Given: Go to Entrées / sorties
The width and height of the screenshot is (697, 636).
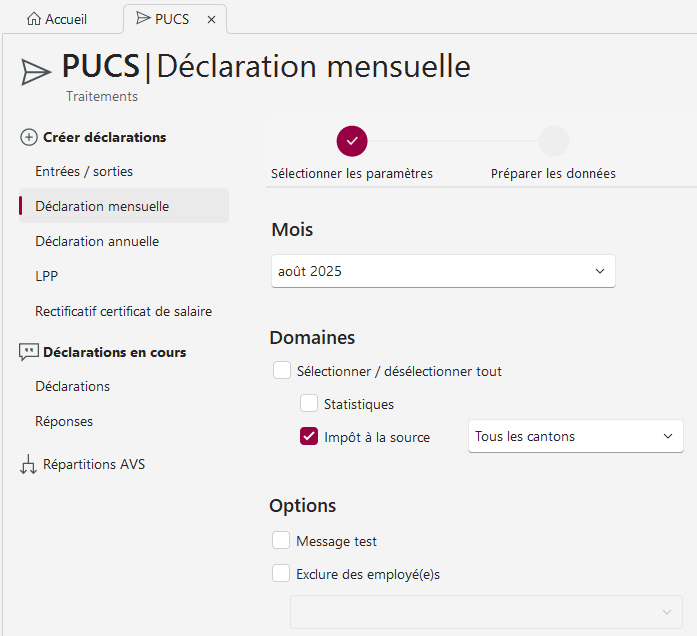Looking at the screenshot, I should (84, 171).
